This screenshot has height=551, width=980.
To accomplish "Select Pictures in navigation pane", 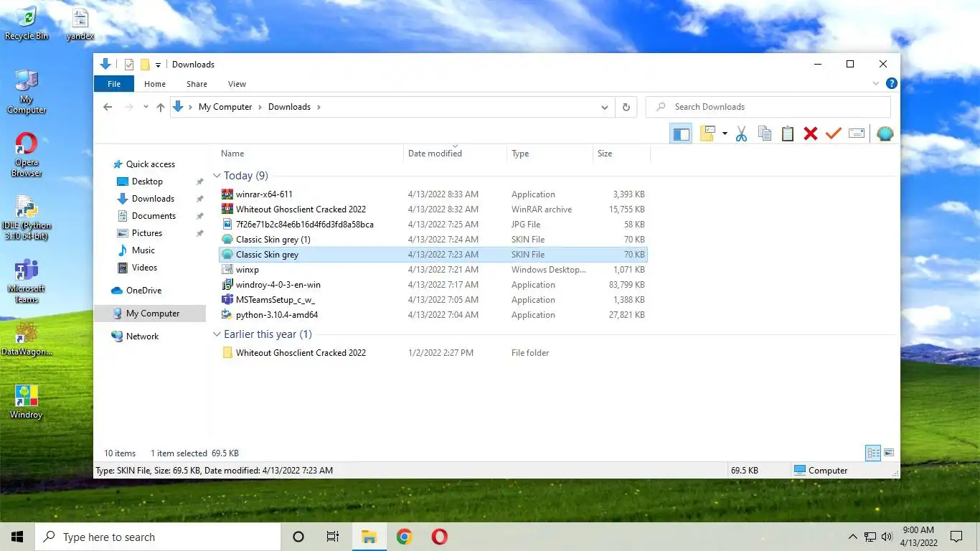I will tap(146, 233).
